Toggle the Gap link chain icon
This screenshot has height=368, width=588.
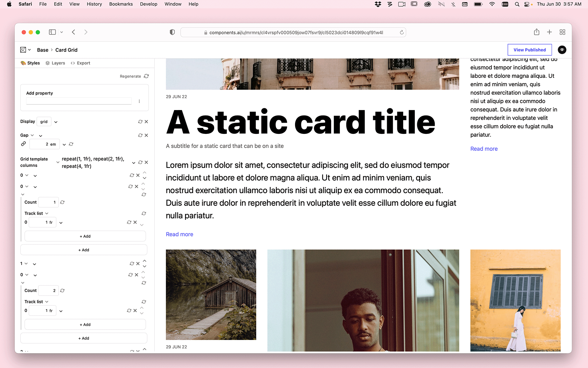23,144
